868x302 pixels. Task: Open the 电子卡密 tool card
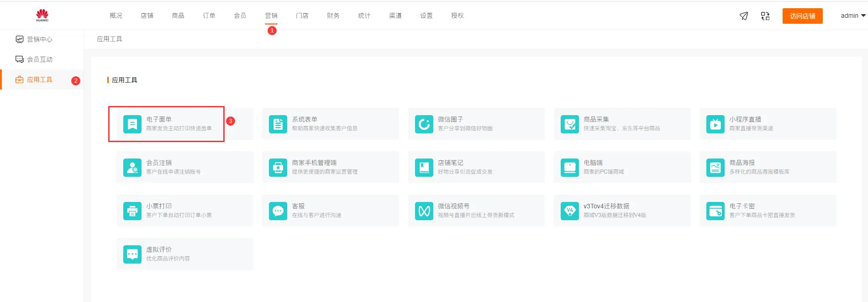pyautogui.click(x=767, y=211)
